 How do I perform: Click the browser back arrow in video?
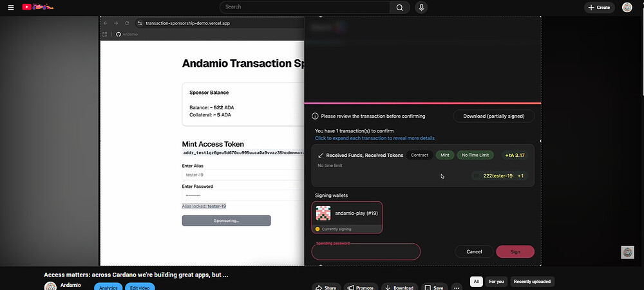point(106,23)
